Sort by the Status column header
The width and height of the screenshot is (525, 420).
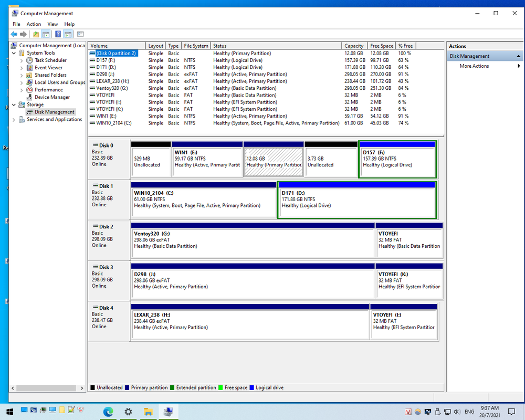click(x=276, y=46)
